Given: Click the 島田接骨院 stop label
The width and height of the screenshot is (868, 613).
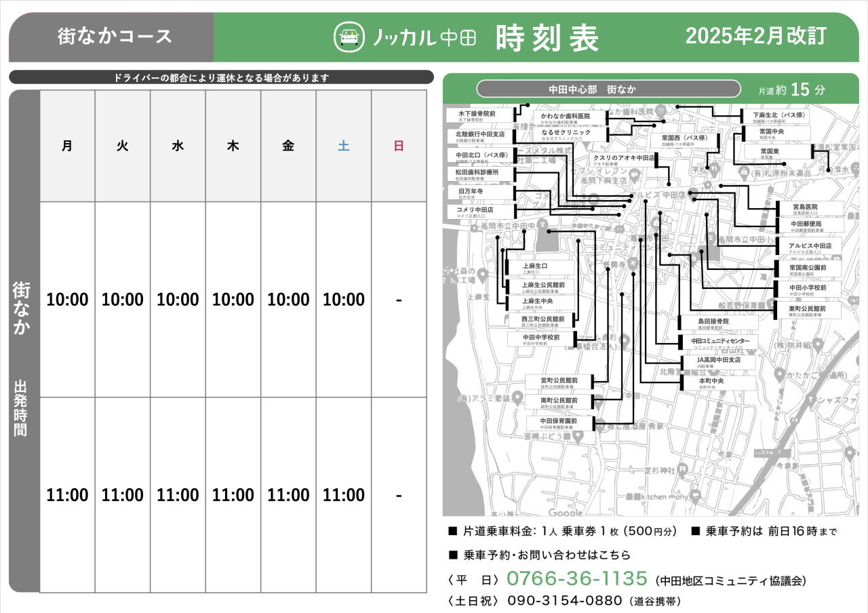Looking at the screenshot, I should coord(717,323).
